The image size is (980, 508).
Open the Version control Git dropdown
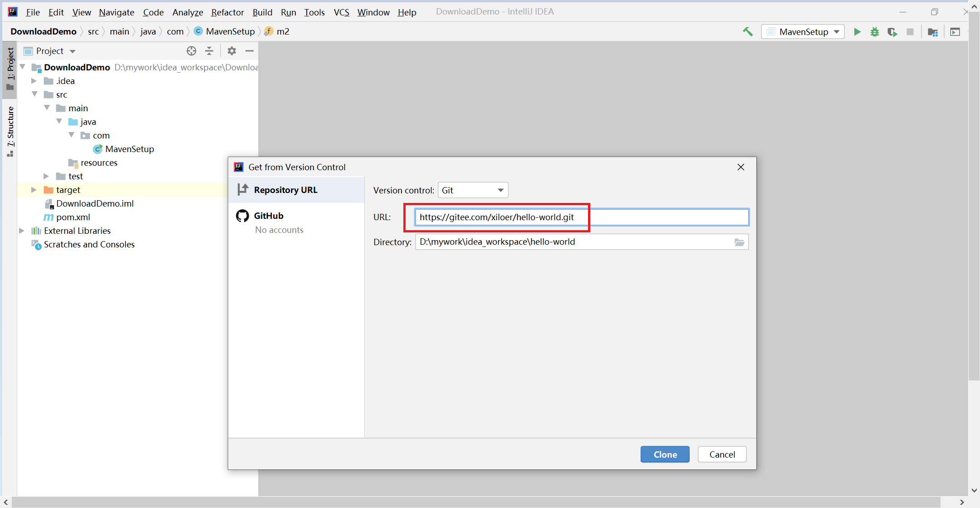[x=473, y=190]
